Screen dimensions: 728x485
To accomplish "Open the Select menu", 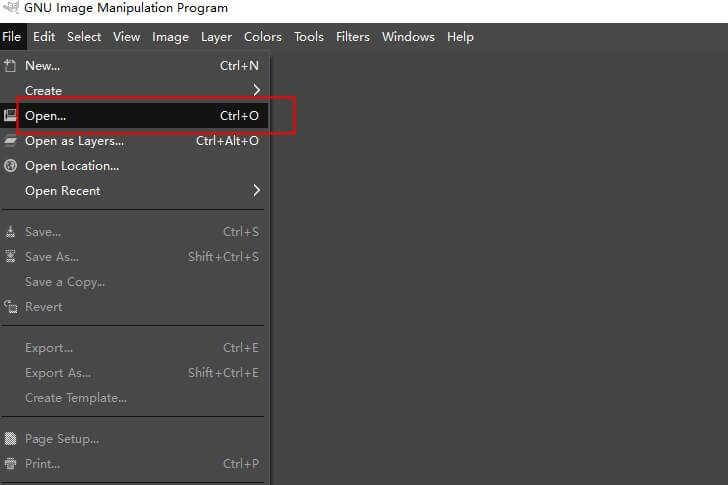I will pos(84,37).
